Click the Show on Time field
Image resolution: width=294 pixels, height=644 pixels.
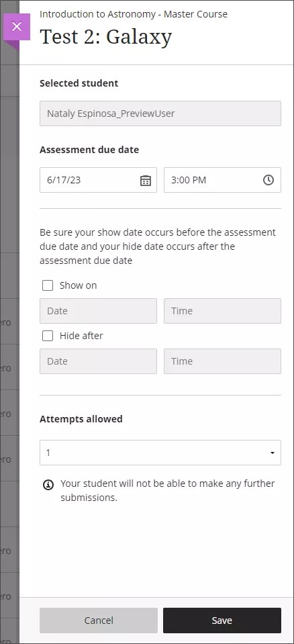tap(222, 311)
